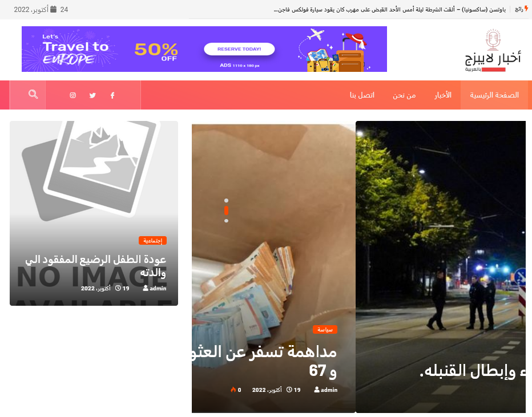Image resolution: width=532 pixels, height=417 pixels.
Task: Open the Twitter bird icon
Action: click(92, 95)
